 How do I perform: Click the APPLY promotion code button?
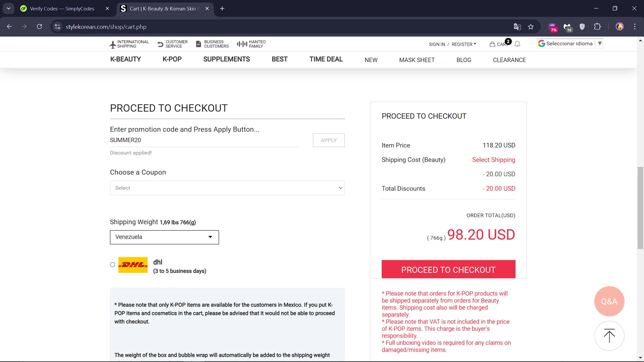coord(328,140)
